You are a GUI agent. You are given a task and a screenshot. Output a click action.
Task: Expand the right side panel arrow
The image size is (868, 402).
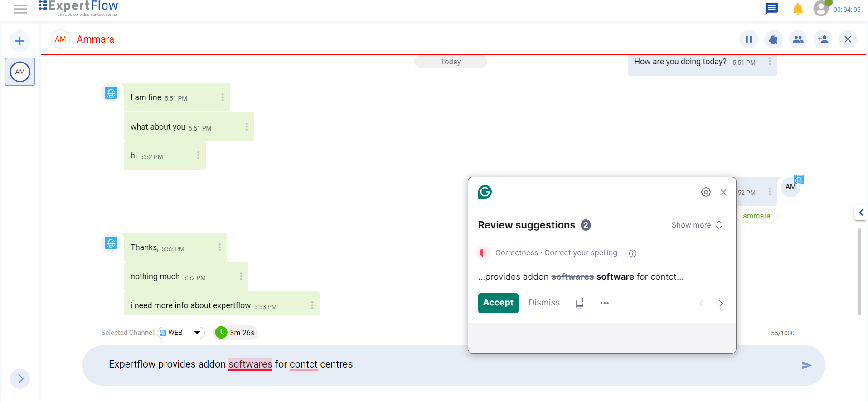tap(860, 212)
